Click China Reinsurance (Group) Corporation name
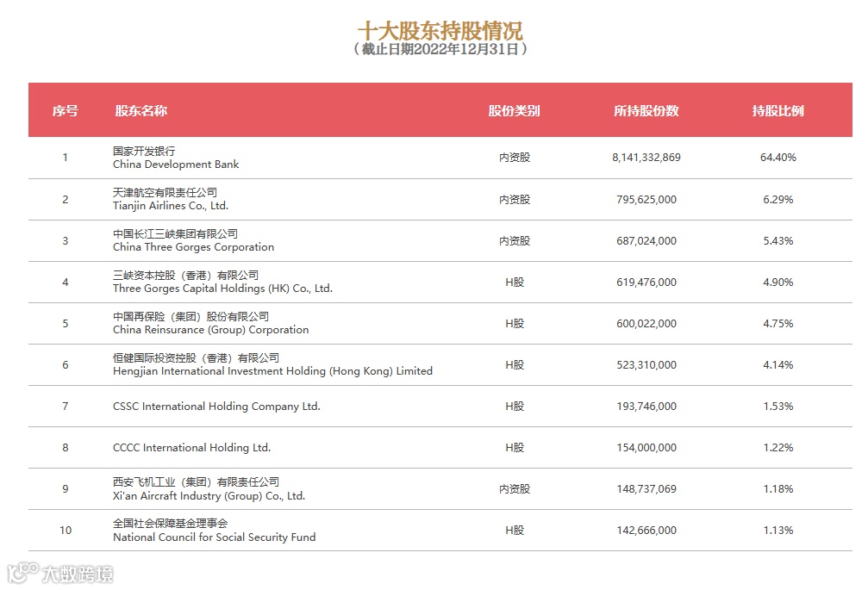The height and width of the screenshot is (590, 868). point(211,330)
